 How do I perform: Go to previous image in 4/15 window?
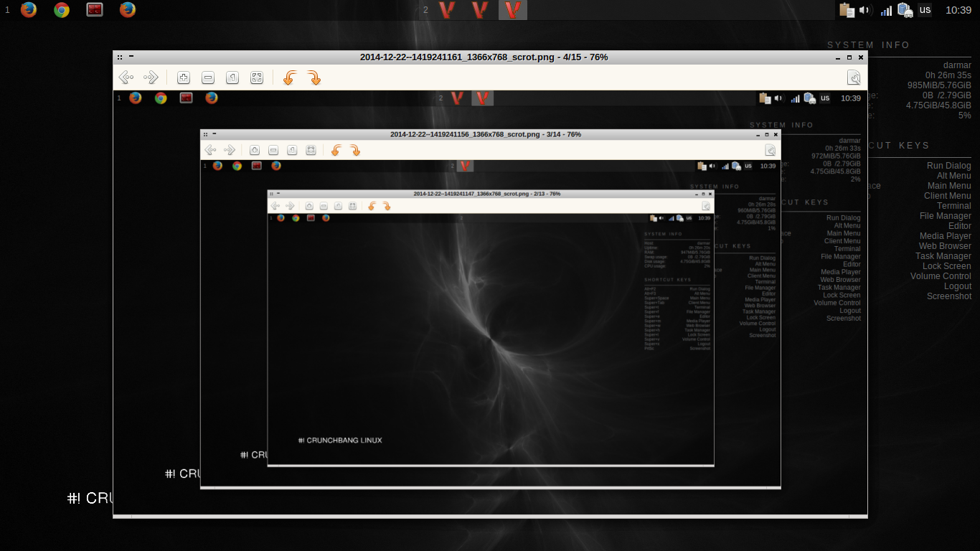click(x=126, y=77)
